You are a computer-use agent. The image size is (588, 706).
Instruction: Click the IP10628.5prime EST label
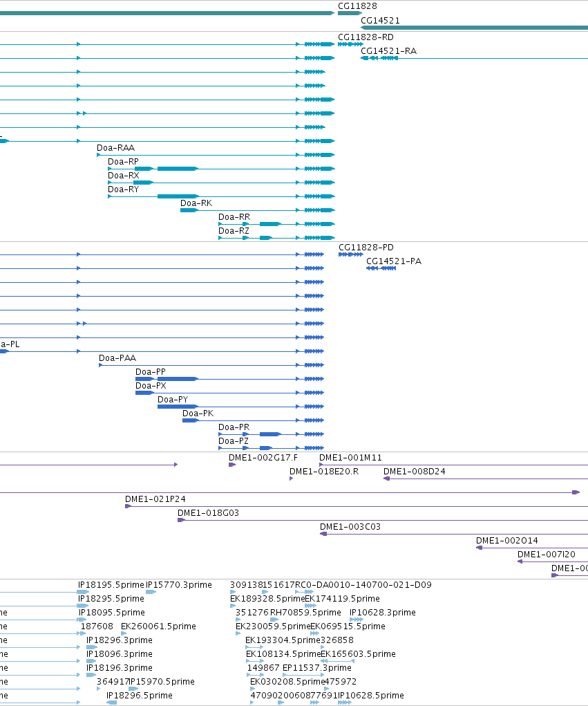(371, 695)
